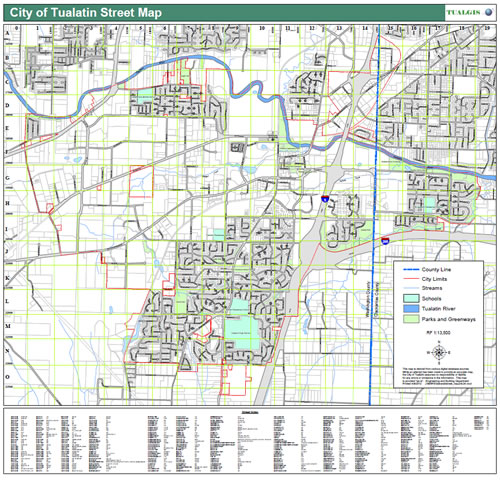Viewport: 500px width, 480px height.
Task: Click the row label 'I' on the map grid
Action: coord(7,229)
